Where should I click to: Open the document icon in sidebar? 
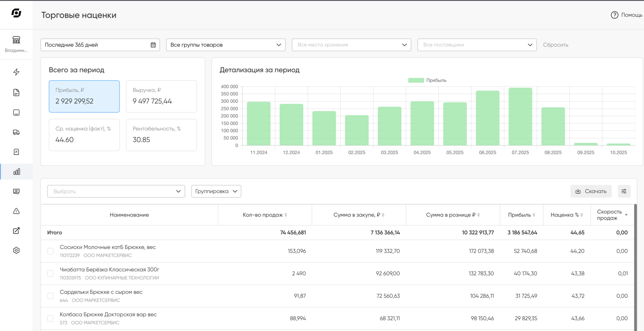point(16,93)
